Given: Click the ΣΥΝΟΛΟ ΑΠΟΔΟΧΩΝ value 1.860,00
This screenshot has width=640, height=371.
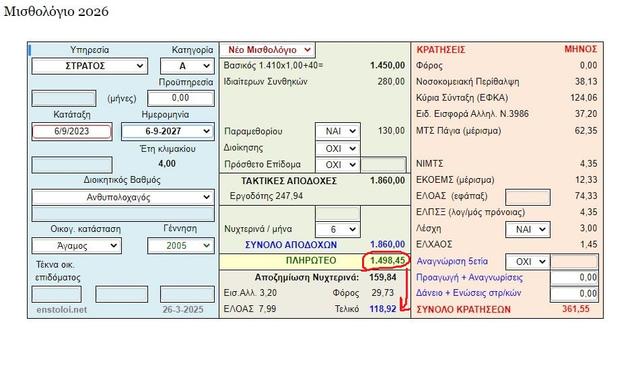Looking at the screenshot, I should pyautogui.click(x=387, y=244).
